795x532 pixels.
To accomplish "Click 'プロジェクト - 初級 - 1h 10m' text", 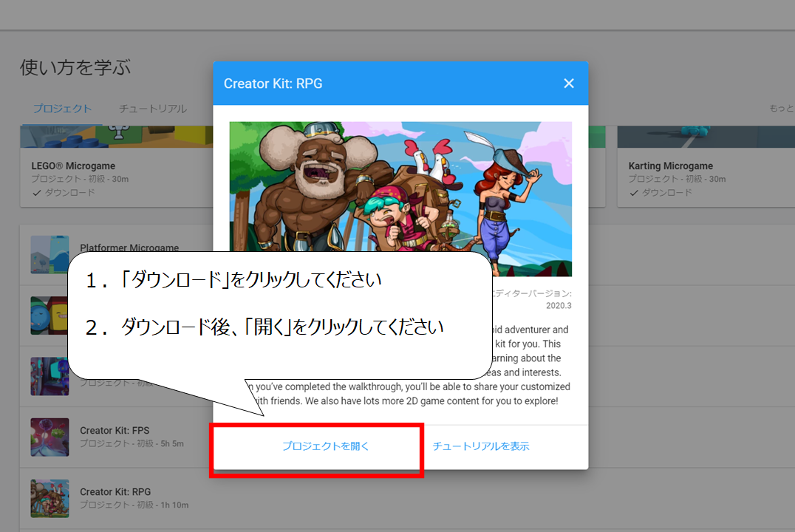I will click(134, 505).
